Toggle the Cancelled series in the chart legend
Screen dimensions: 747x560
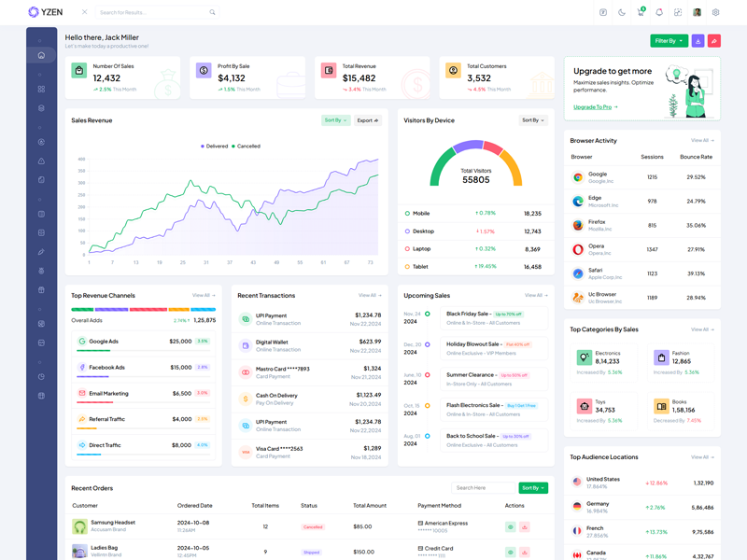(246, 147)
